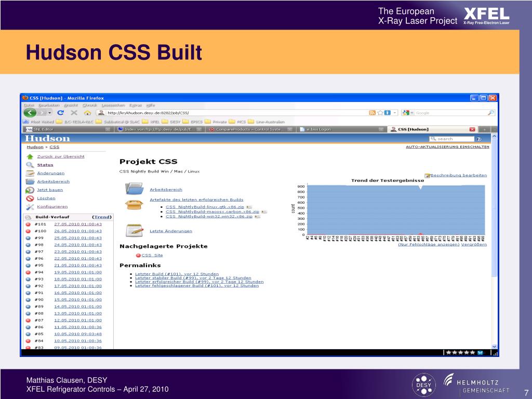This screenshot has height=399, width=532.
Task: Click the Zurück zur Übersicht link
Action: coord(61,156)
